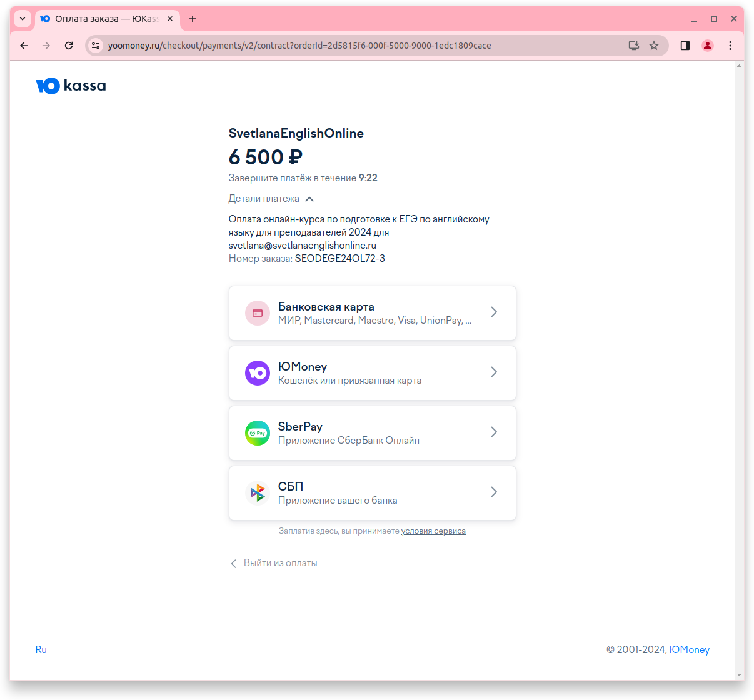Screen dimensions: 754x700
Task: Click the green SberPay icon
Action: pyautogui.click(x=258, y=433)
